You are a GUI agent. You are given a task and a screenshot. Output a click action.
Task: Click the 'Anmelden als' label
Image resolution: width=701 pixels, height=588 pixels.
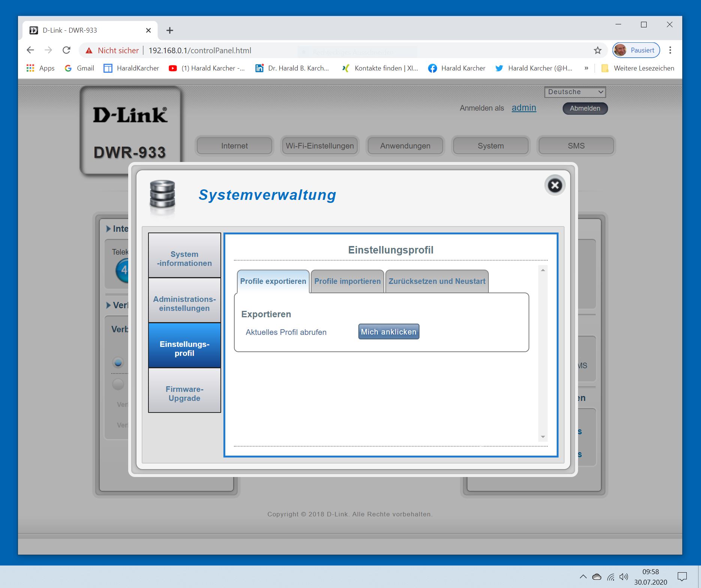[x=482, y=108]
